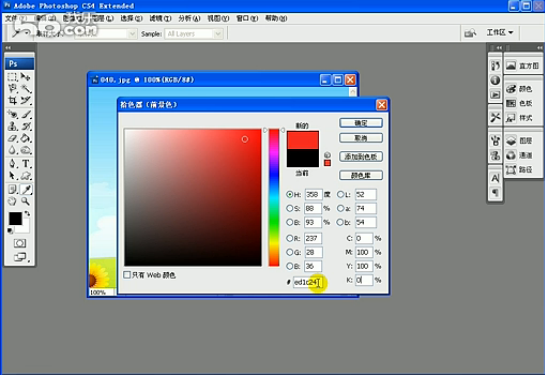Screen dimensions: 545x375
Task: Select the Crop tool
Action: coord(13,100)
